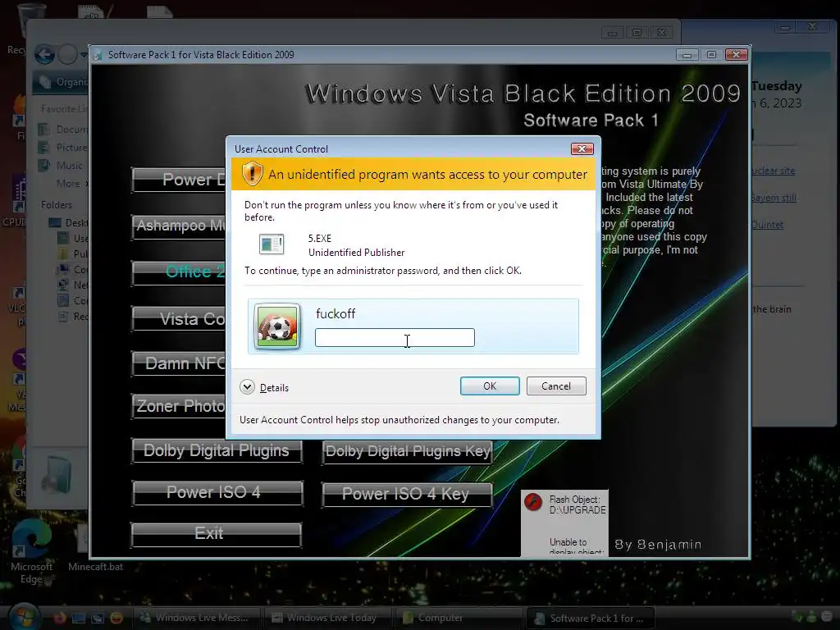
Task: Click the Vista Co... button
Action: [178, 319]
